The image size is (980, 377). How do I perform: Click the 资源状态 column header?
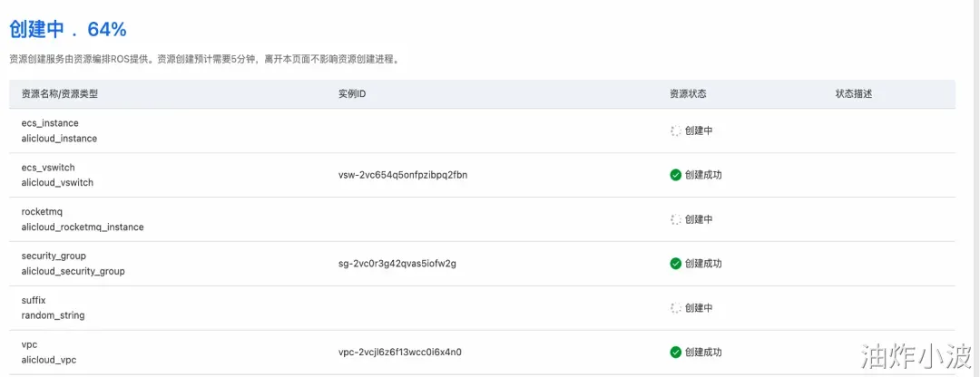pos(688,94)
